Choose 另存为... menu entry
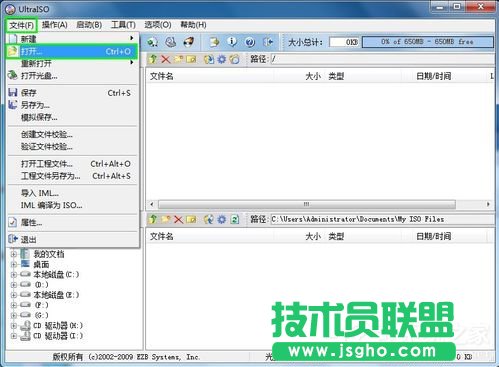The width and height of the screenshot is (499, 367). click(x=72, y=105)
